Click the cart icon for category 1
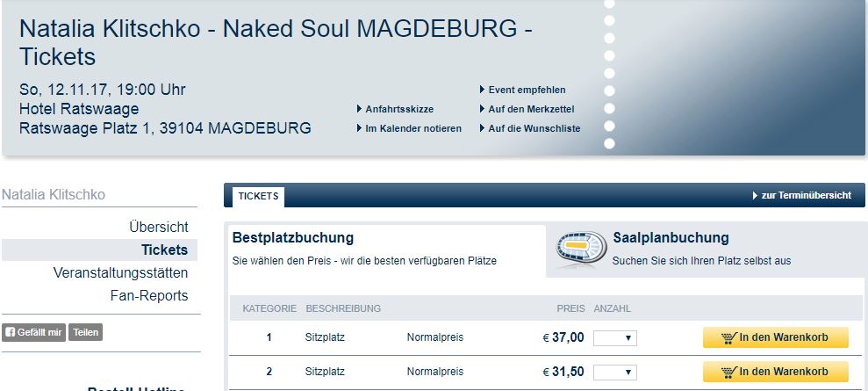Screen dimensions: 868x391 tap(728, 337)
